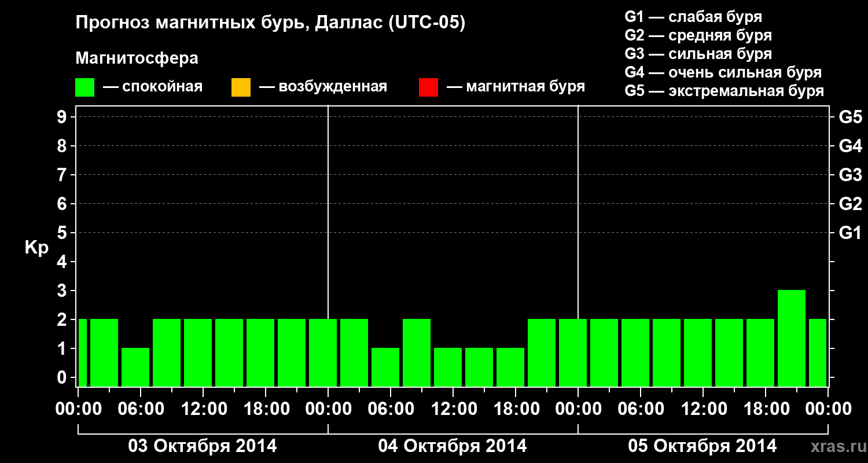The width and height of the screenshot is (868, 463).
Task: Click the last bar right of the Kp 3 bar
Action: click(x=818, y=352)
